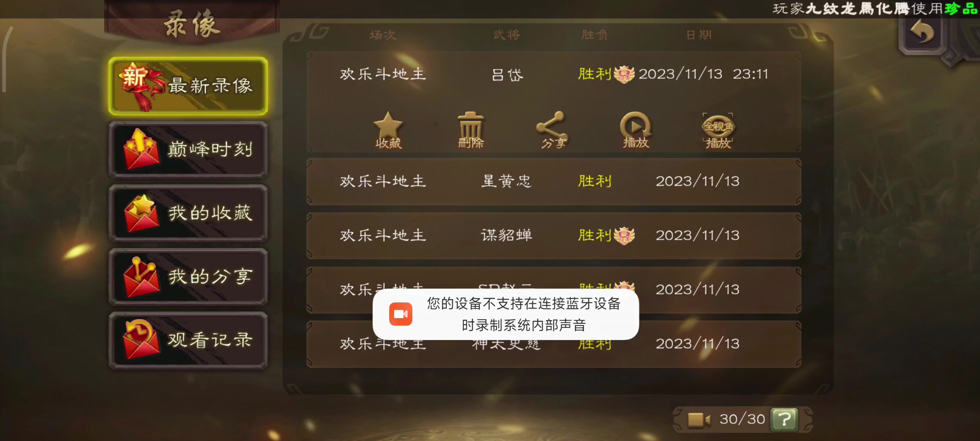Viewport: 980px width, 441px height.
Task: Click the crown badge beside 吕岱 胜利
Action: click(624, 74)
